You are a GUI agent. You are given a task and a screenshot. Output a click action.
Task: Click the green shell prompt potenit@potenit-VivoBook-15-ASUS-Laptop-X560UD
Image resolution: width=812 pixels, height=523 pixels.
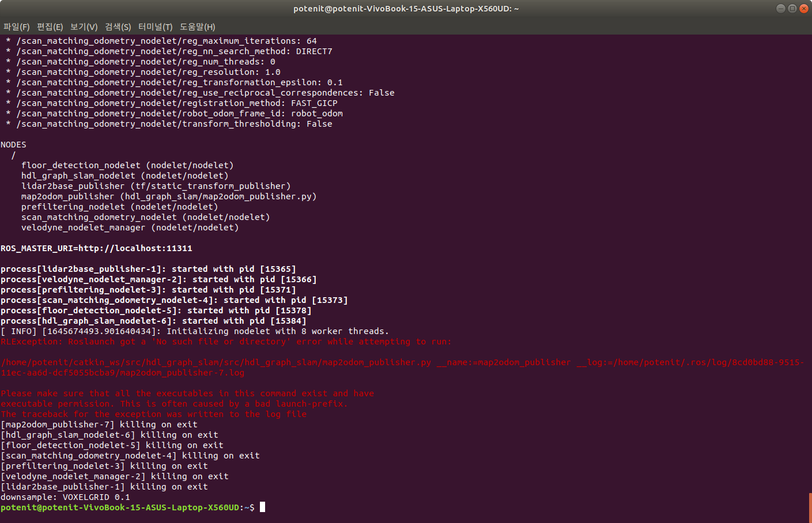pos(120,507)
